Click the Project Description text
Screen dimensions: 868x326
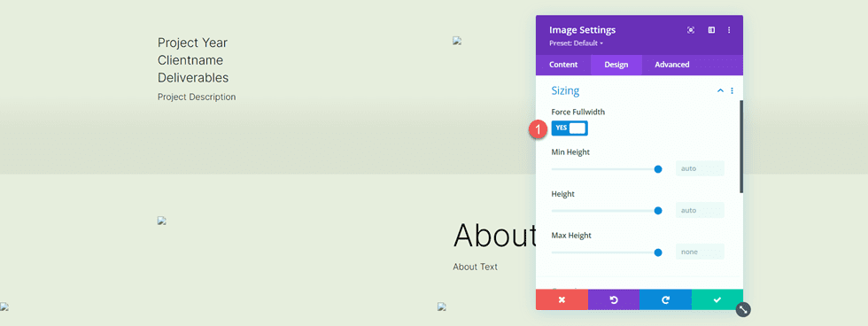point(197,97)
